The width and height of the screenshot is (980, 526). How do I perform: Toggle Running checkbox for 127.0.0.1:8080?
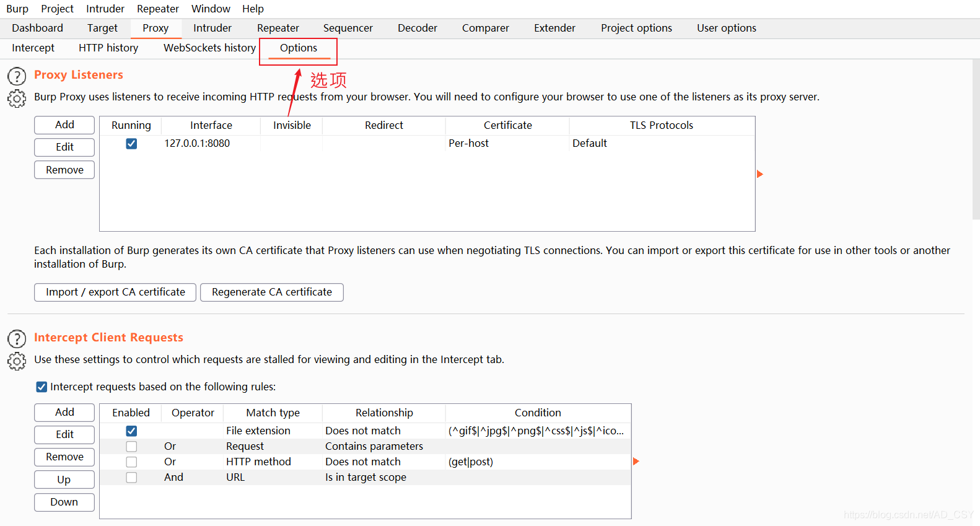(131, 144)
